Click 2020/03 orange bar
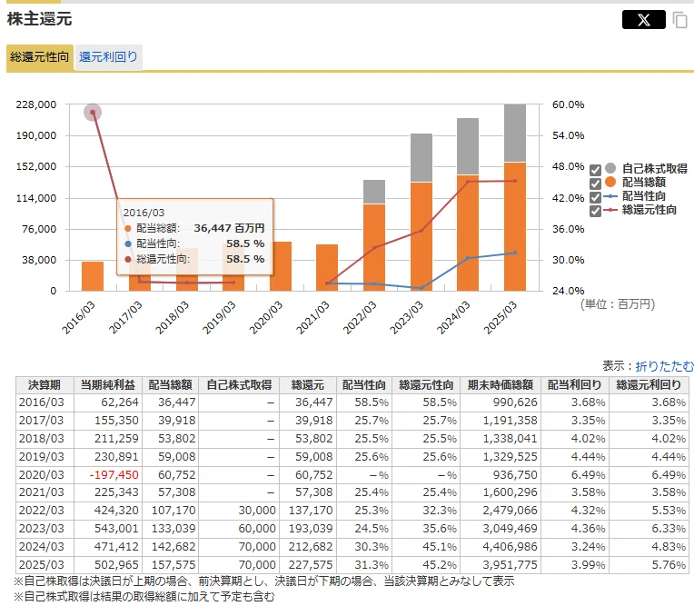The width and height of the screenshot is (694, 616). 281,266
